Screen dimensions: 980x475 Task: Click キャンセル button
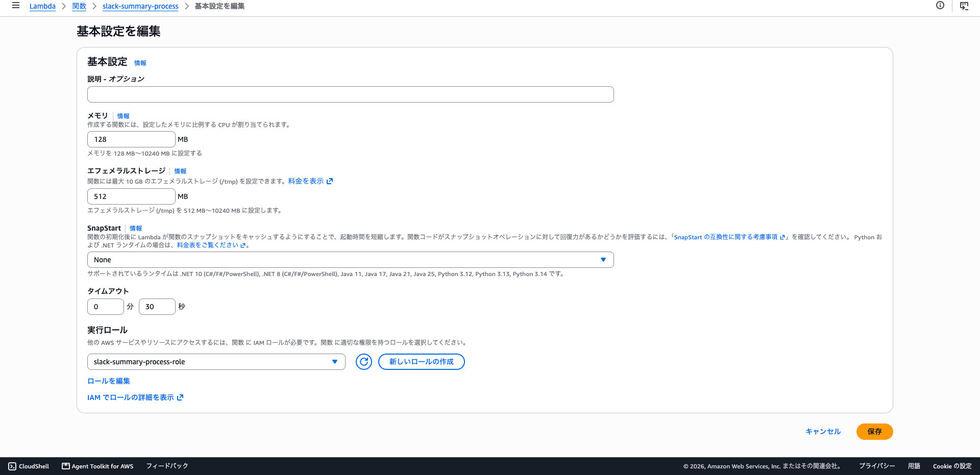[x=823, y=432]
